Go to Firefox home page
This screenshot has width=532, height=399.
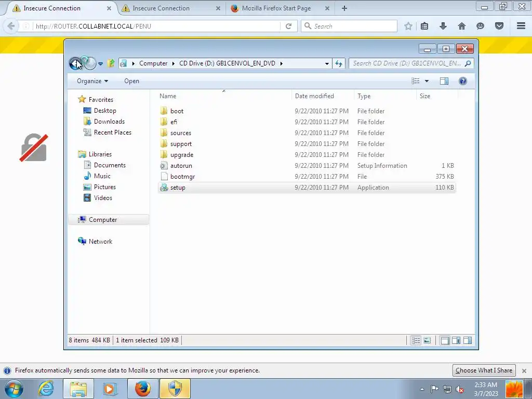462,26
